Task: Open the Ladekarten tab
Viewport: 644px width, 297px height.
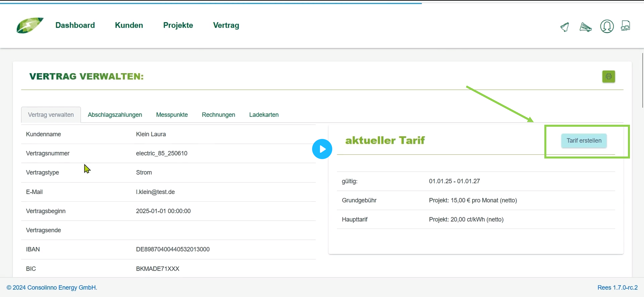Action: [264, 115]
